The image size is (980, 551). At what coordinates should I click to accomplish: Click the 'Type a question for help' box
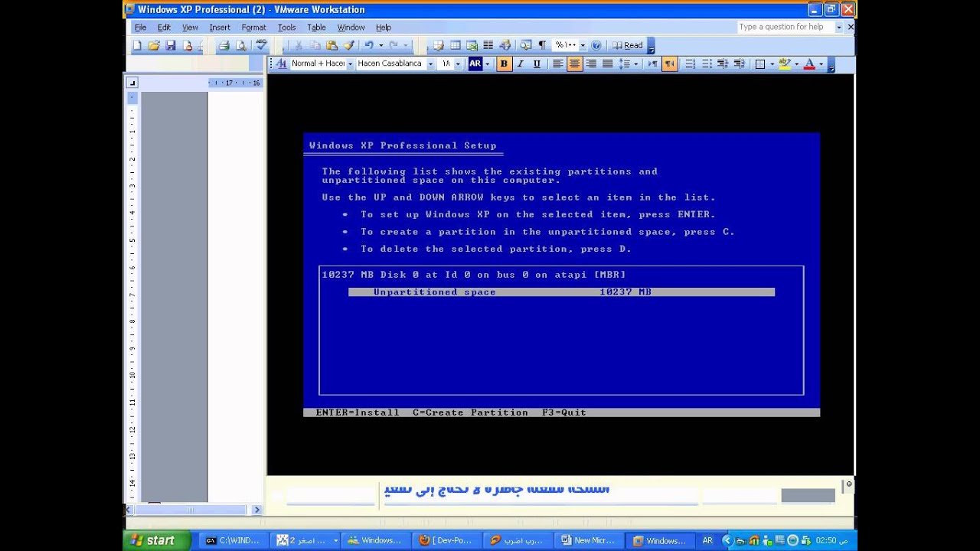(x=785, y=27)
